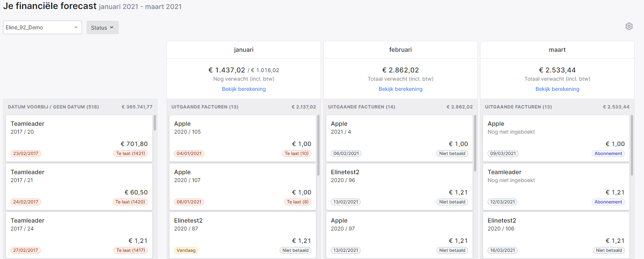
Task: Click the 06/01/2021 date badge
Action: coord(189,202)
